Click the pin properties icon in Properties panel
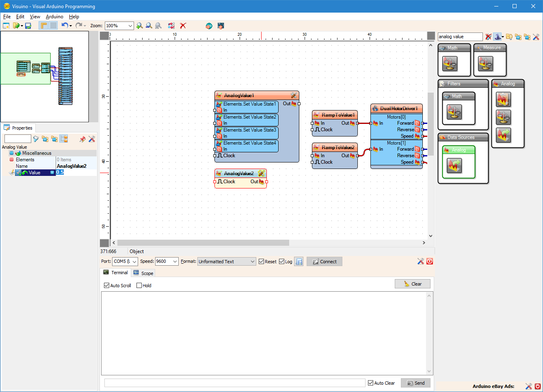The height and width of the screenshot is (392, 543). tap(82, 139)
